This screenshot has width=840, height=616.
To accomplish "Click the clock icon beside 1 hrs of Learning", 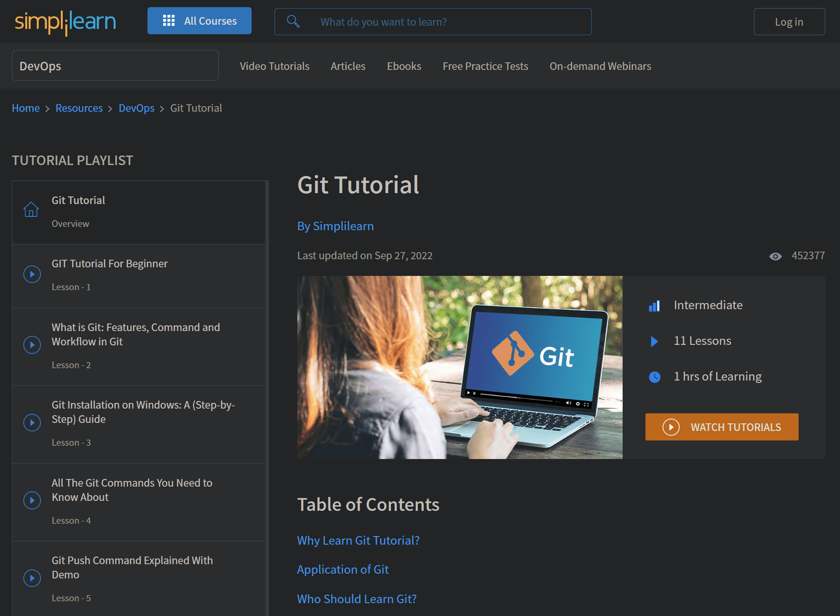I will pos(655,377).
